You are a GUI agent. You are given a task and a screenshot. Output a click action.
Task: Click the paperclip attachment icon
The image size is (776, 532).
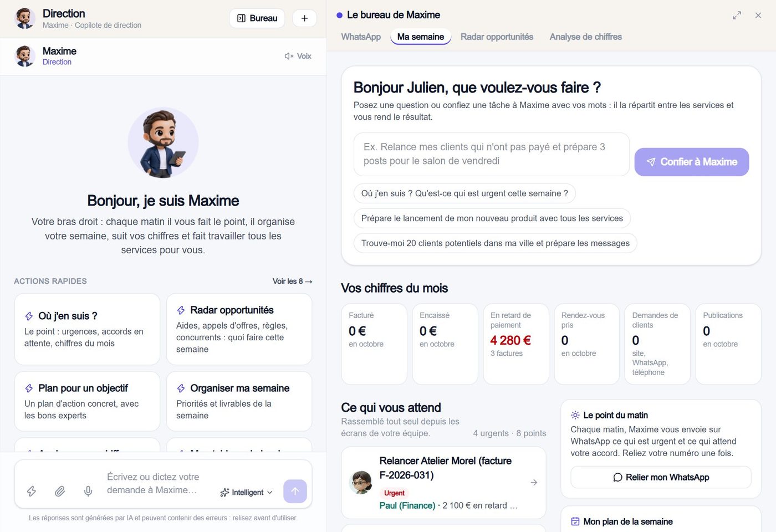point(60,491)
